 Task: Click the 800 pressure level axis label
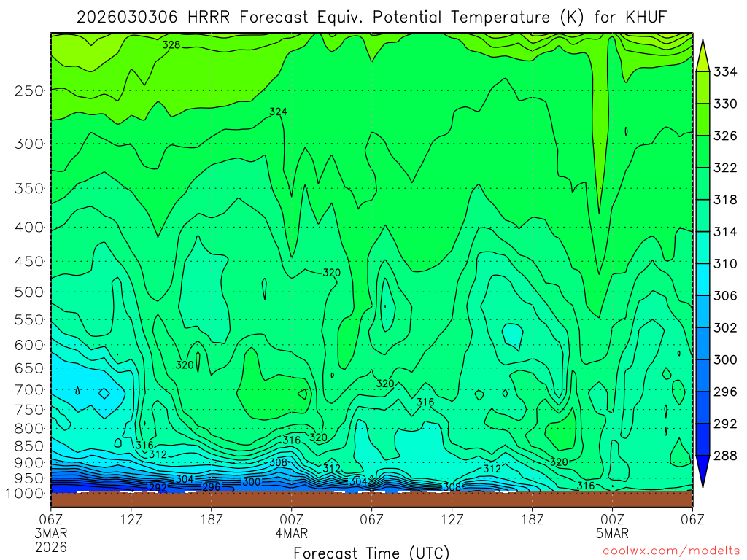(29, 429)
